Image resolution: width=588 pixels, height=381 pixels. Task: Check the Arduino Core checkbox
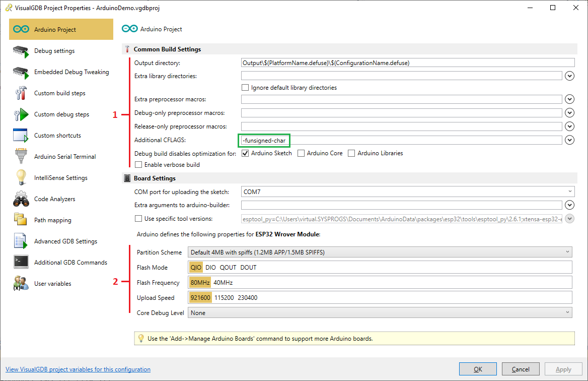(x=301, y=153)
